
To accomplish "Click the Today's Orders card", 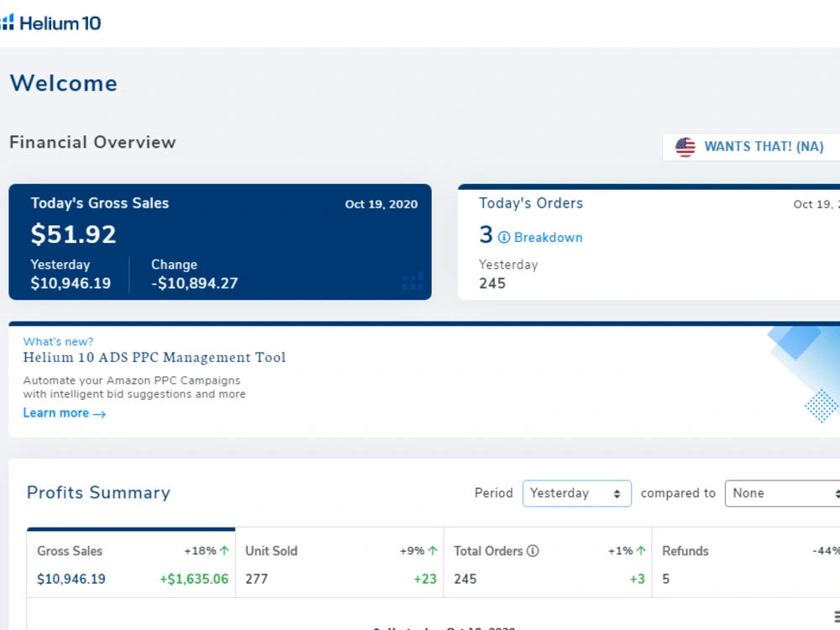I will [x=648, y=242].
